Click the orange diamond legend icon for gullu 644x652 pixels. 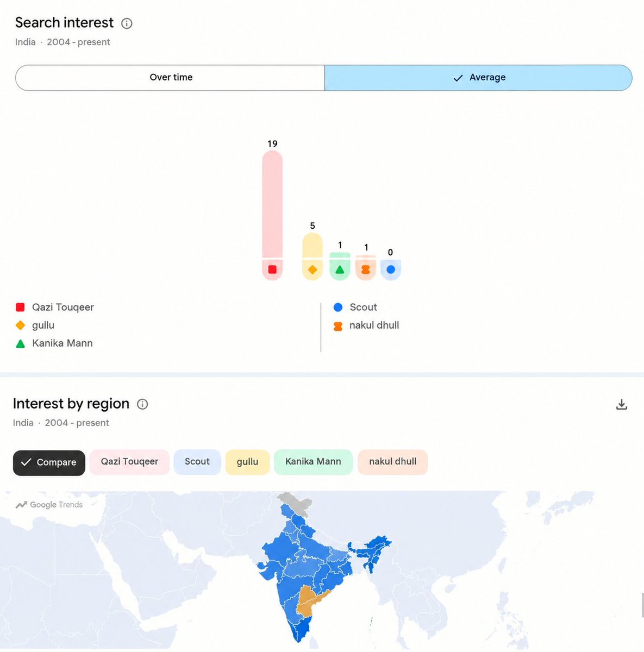(x=20, y=325)
